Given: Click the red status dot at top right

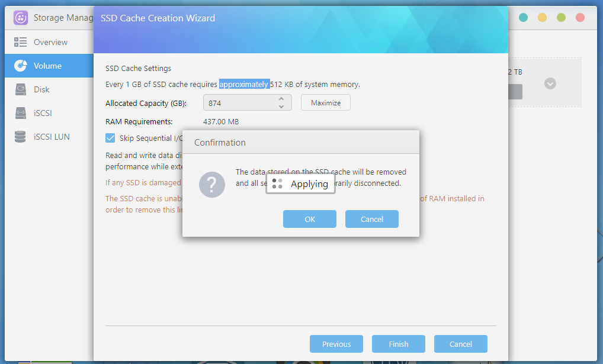Looking at the screenshot, I should click(x=579, y=18).
